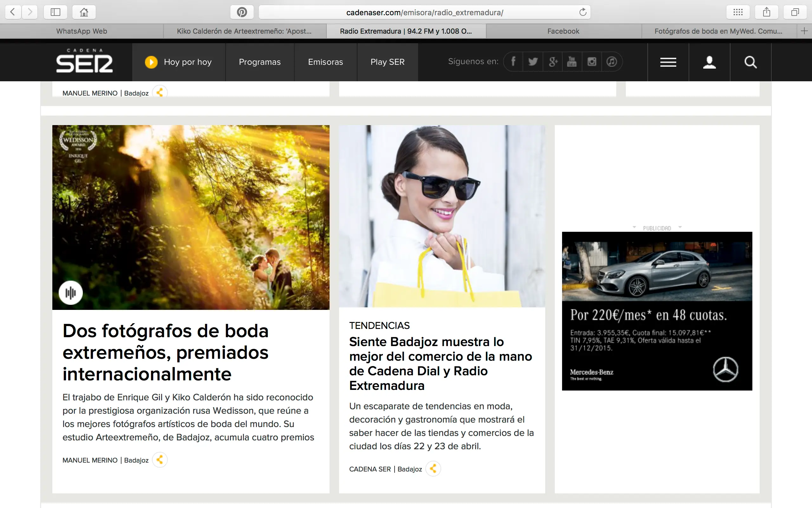
Task: Open the site search magnifier
Action: click(750, 62)
